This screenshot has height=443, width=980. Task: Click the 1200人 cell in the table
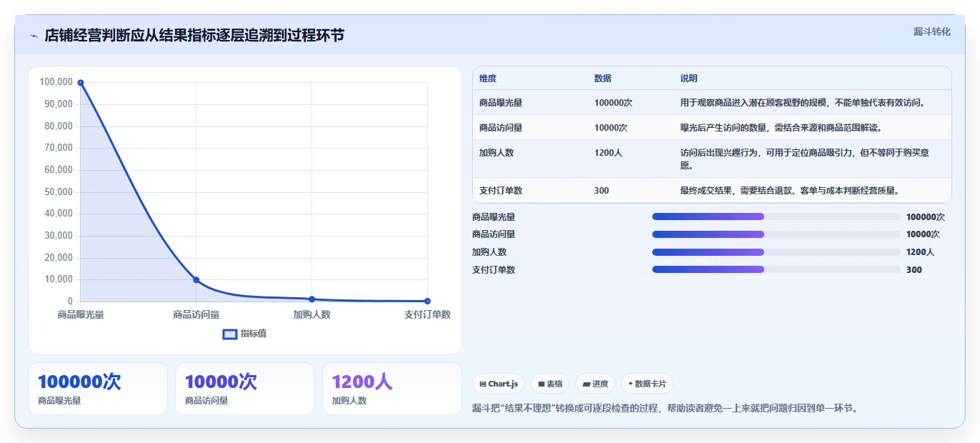coord(608,152)
